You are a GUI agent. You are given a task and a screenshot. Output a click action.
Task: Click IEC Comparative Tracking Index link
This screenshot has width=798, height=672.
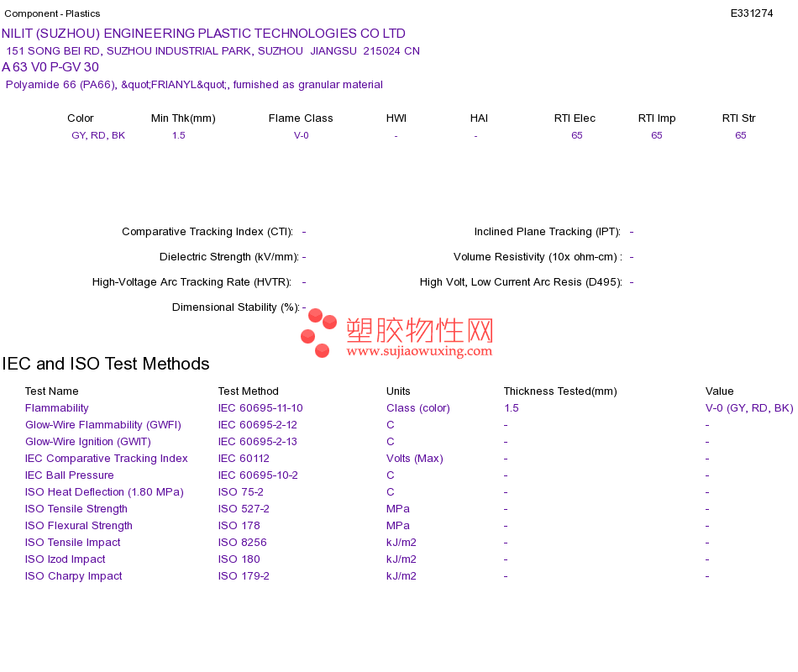(x=107, y=459)
